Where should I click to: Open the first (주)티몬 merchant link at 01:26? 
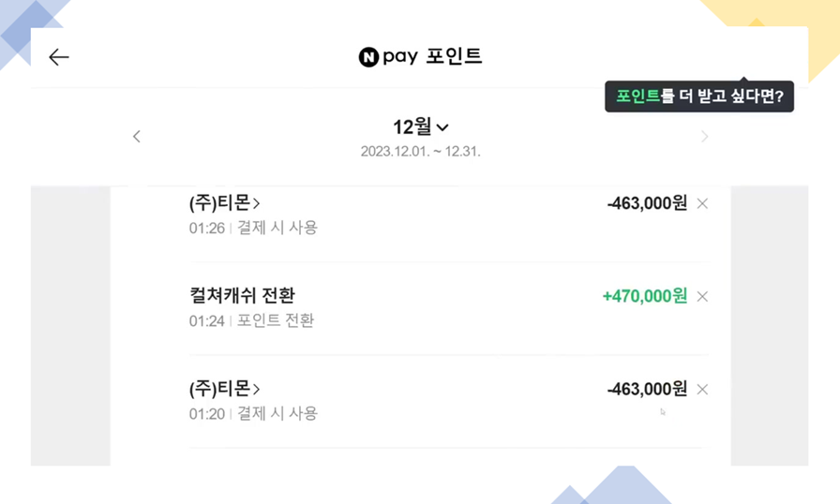[x=224, y=202]
